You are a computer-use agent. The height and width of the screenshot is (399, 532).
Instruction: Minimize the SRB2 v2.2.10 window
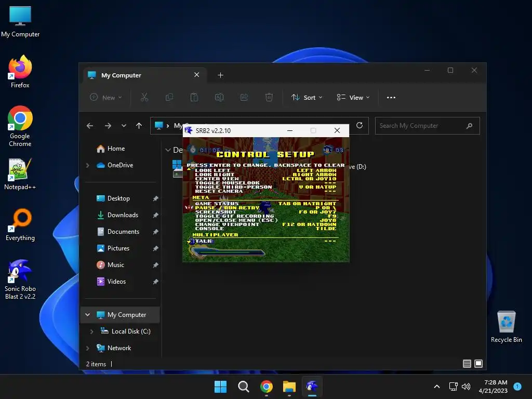point(290,130)
